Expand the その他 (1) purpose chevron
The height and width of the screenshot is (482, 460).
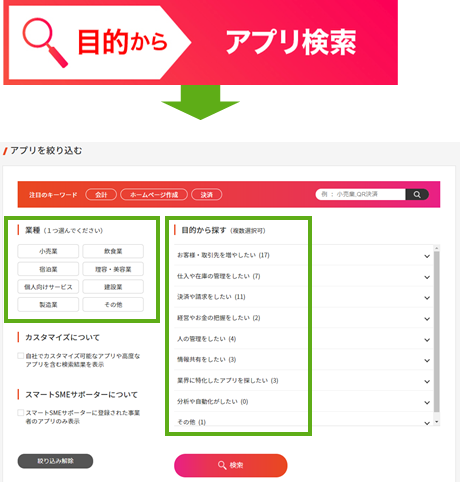[x=427, y=423]
